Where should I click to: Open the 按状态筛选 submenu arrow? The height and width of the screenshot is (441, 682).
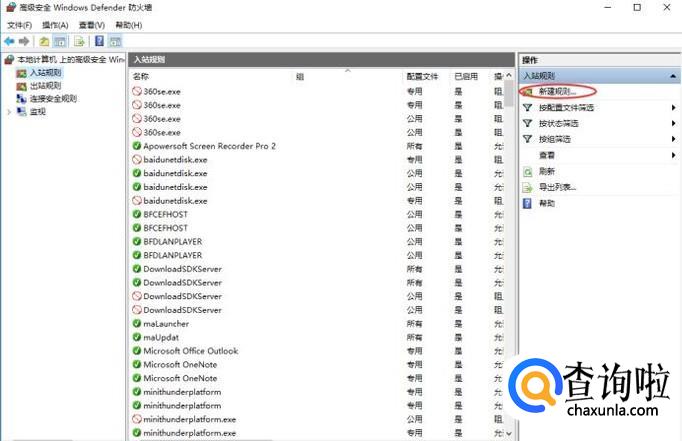click(673, 124)
